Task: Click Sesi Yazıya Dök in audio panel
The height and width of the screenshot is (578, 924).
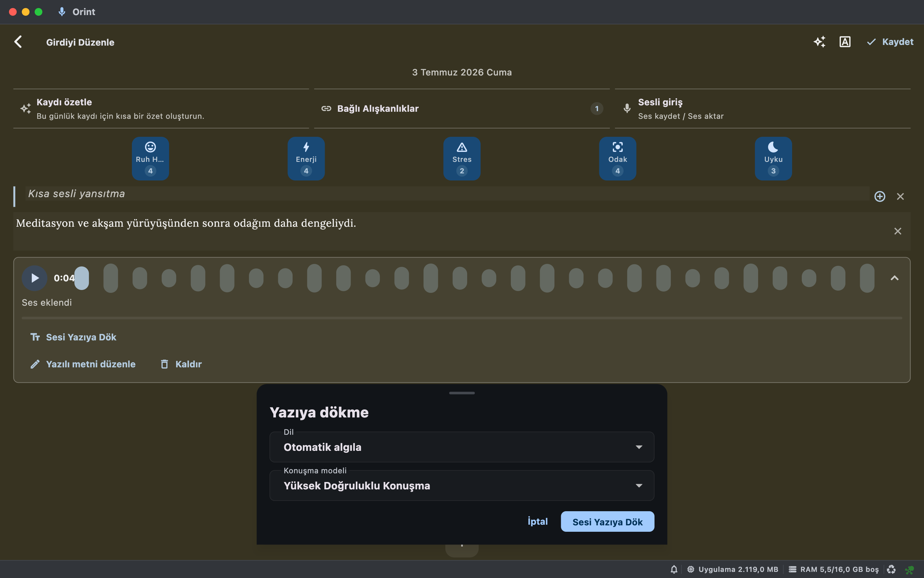Action: 73,337
